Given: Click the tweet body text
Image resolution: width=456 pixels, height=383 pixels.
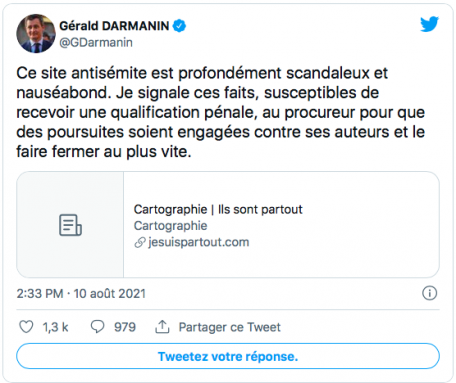Looking at the screenshot, I should tap(221, 112).
